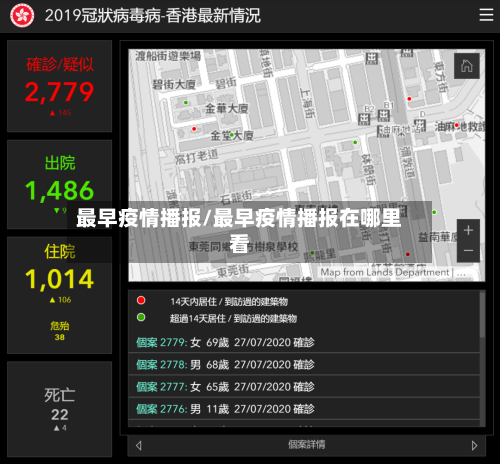Go to next panel with right arrow

pyautogui.click(x=474, y=445)
